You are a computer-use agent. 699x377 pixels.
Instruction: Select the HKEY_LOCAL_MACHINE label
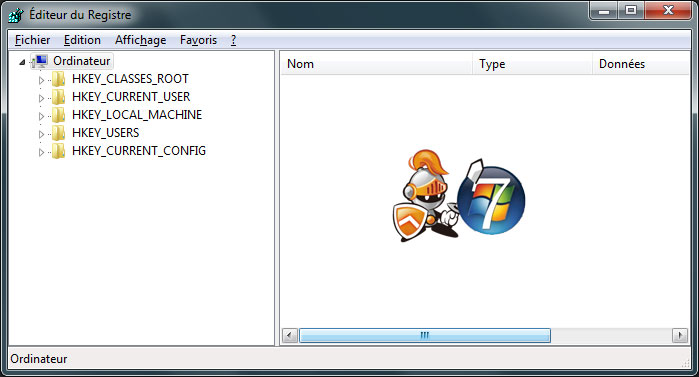137,115
